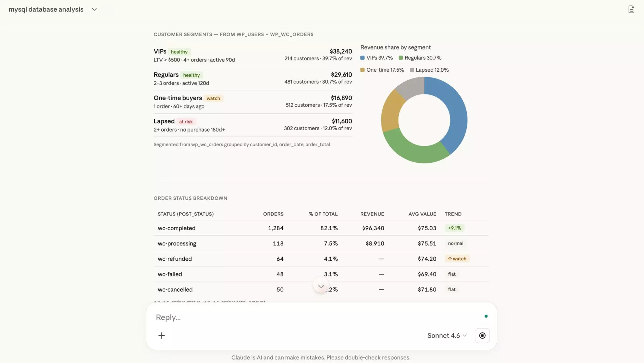Image resolution: width=644 pixels, height=363 pixels.
Task: Open the Sonnet 4.6 model selector
Action: tap(447, 336)
